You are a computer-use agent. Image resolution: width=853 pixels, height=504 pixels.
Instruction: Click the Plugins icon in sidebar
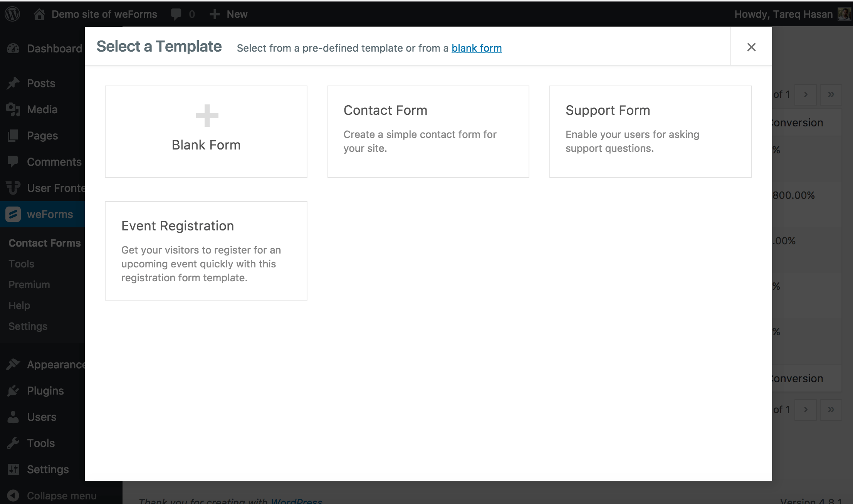[12, 391]
